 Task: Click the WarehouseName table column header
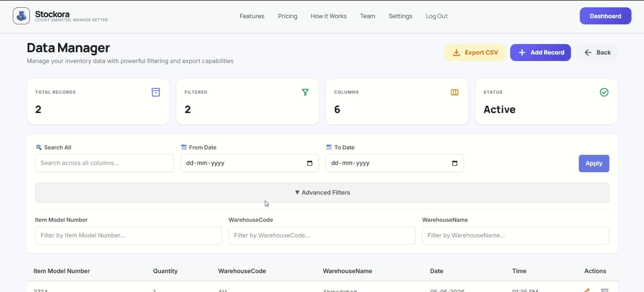click(x=347, y=271)
